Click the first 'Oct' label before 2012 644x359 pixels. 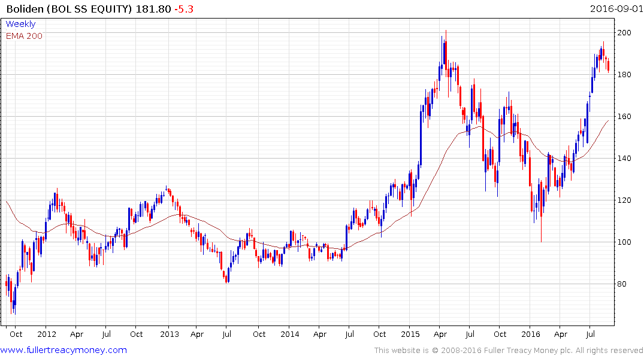(16, 334)
